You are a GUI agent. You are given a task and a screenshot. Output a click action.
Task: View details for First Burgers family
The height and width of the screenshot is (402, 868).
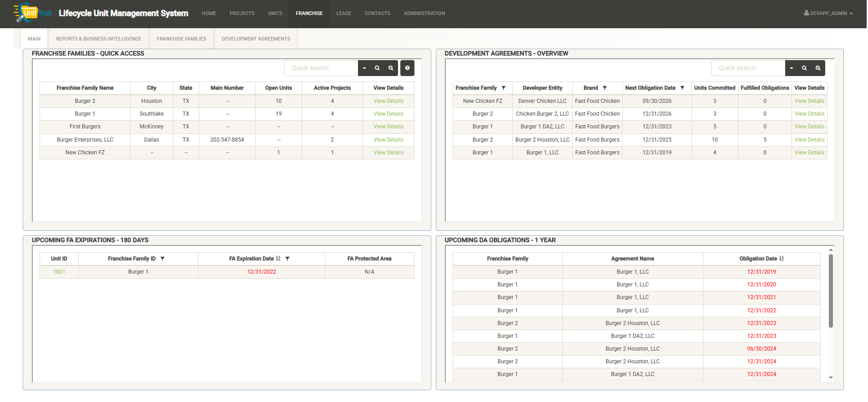point(388,127)
